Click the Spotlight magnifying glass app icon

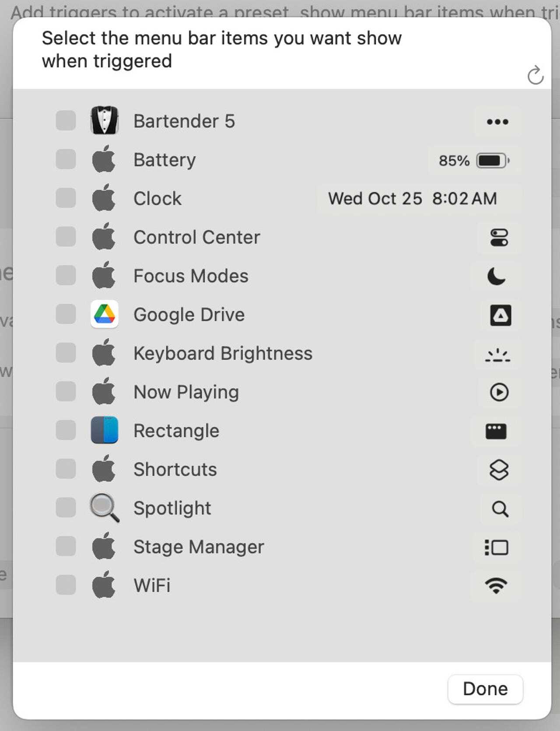pos(104,508)
